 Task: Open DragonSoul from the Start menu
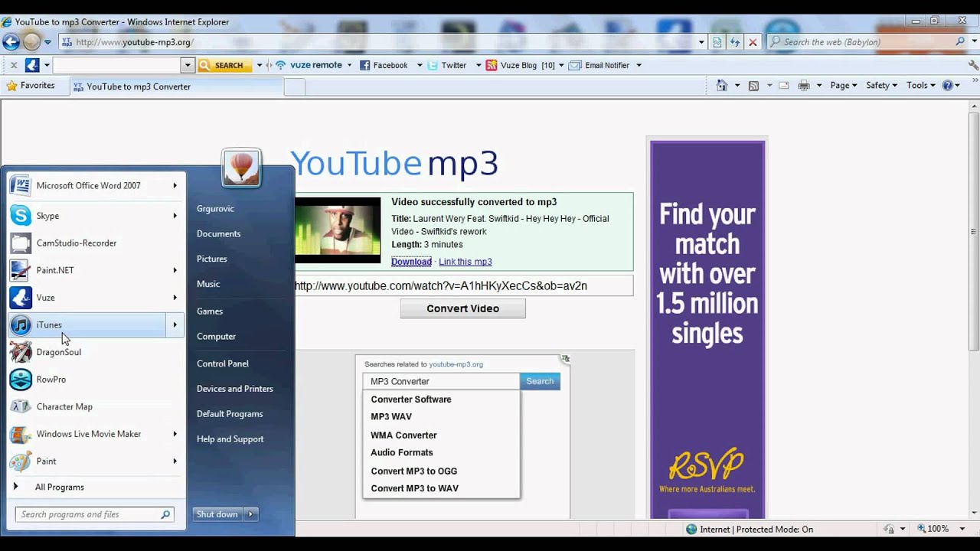coord(96,352)
